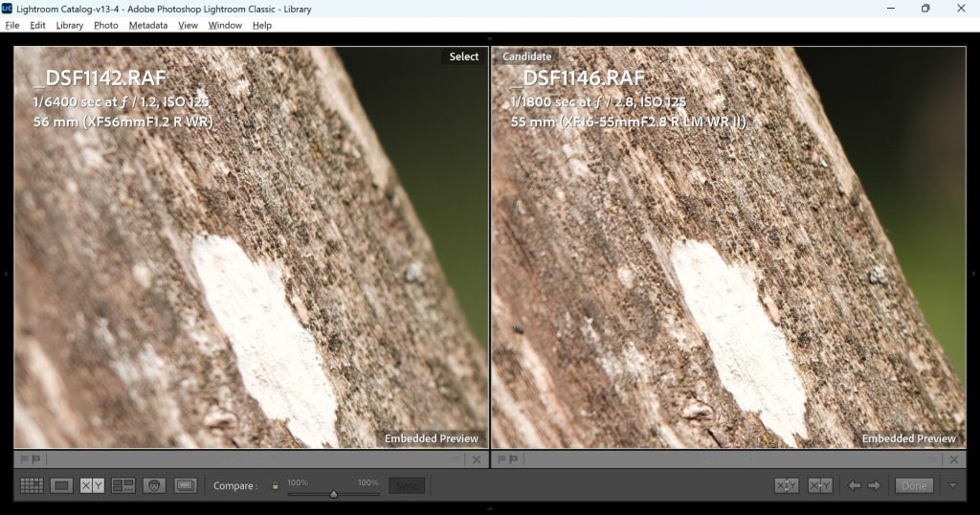The image size is (980, 515).
Task: Restore down the Lightroom window
Action: point(925,8)
